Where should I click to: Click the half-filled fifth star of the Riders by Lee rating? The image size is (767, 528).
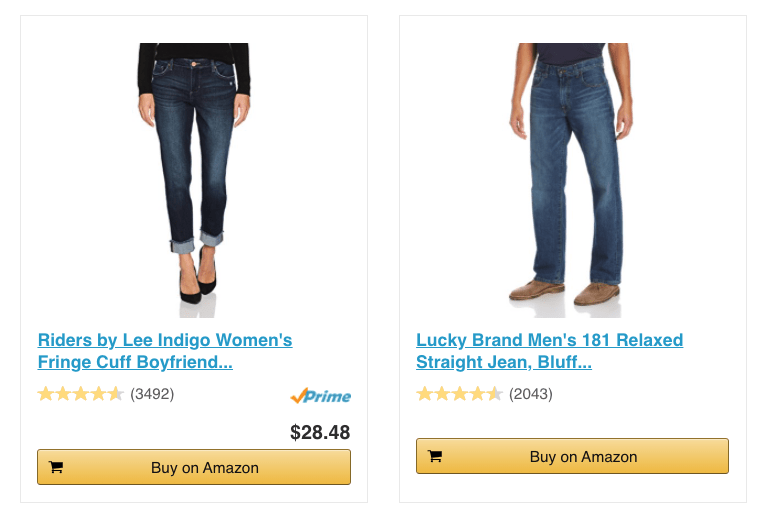pos(115,394)
